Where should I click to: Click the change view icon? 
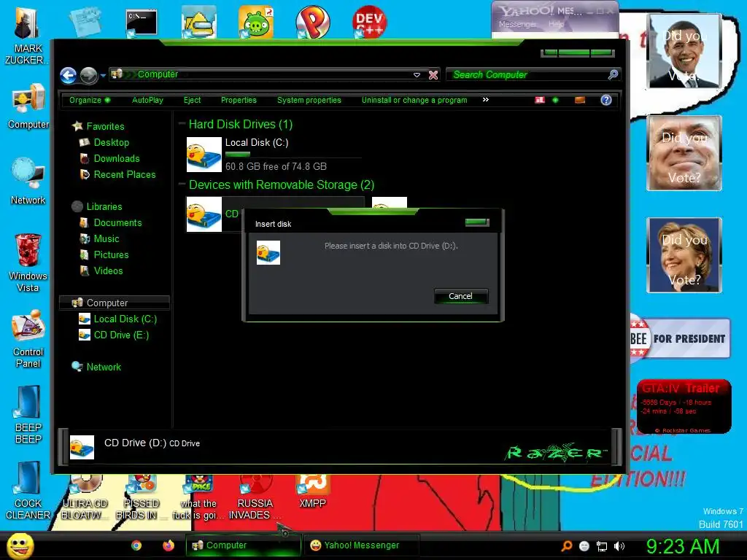pos(540,100)
